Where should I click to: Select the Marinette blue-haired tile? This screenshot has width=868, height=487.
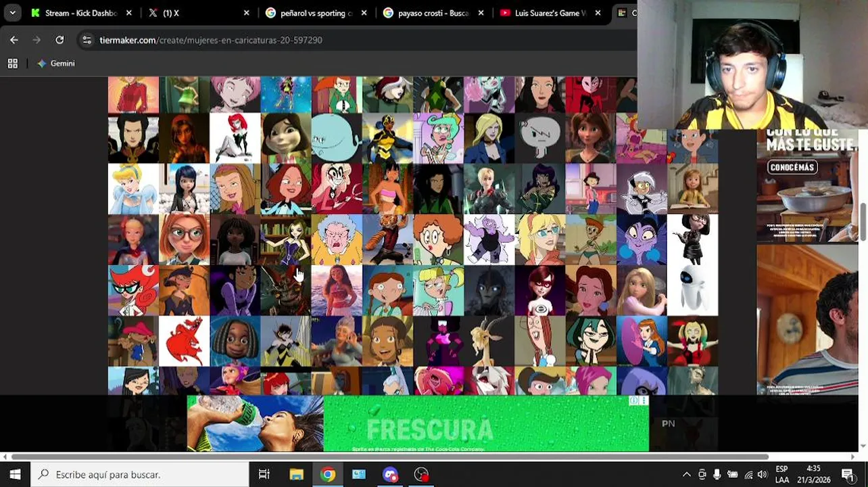coord(184,189)
